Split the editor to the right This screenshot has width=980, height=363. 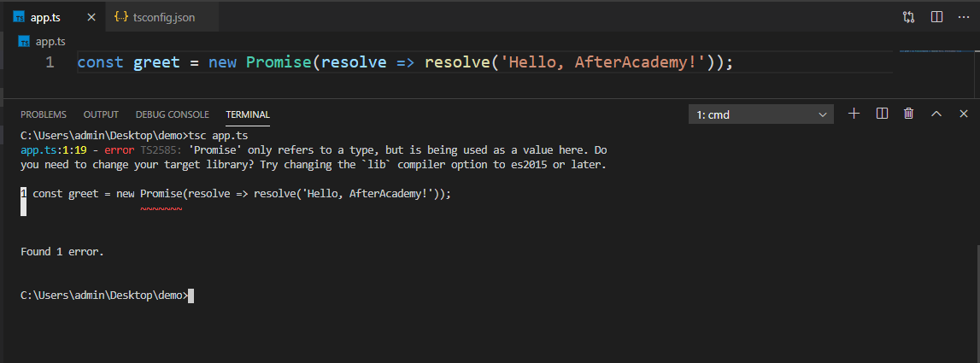(x=936, y=17)
